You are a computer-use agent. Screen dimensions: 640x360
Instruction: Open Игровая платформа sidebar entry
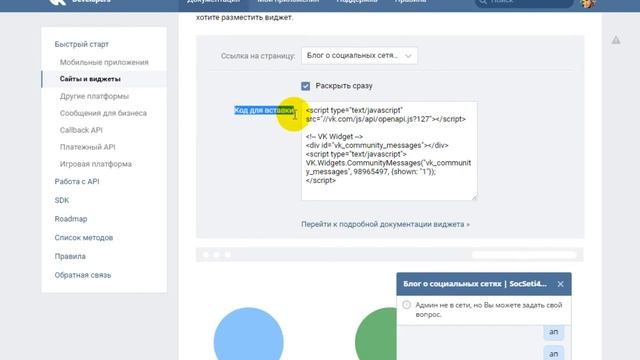point(96,164)
